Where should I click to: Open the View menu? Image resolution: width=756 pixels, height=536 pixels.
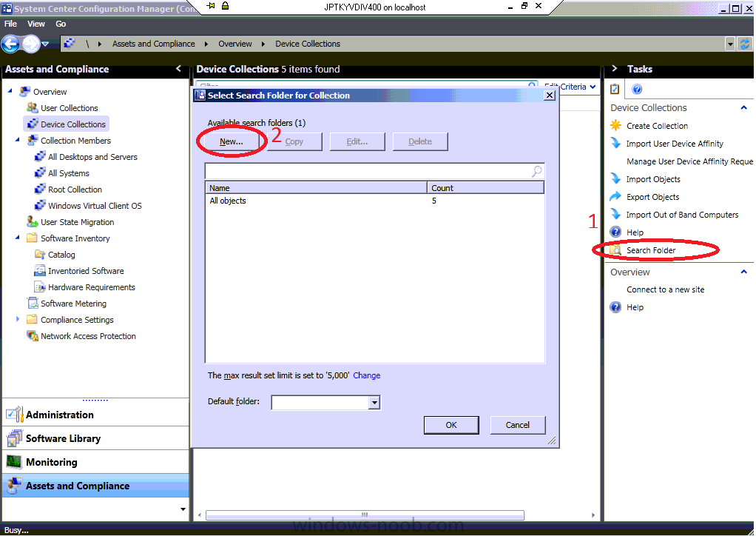(x=36, y=24)
